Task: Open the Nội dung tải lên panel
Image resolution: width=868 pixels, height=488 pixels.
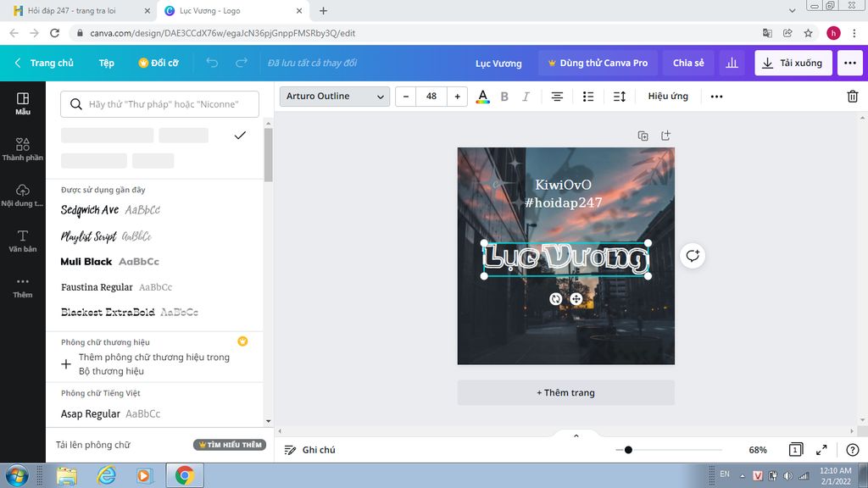Action: (x=23, y=196)
